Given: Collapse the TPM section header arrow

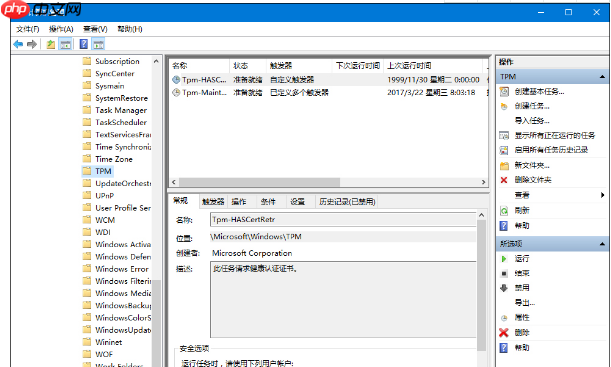Looking at the screenshot, I should (x=602, y=77).
